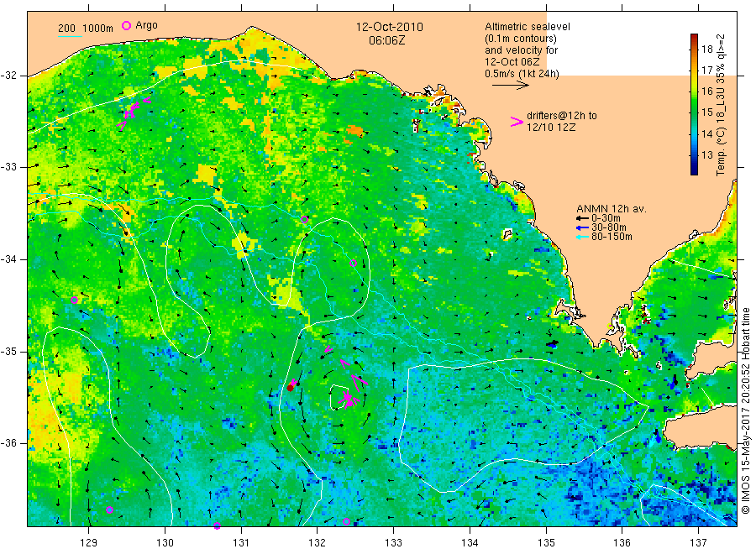Click the time label 06:06Z
756x554 pixels.
[387, 40]
